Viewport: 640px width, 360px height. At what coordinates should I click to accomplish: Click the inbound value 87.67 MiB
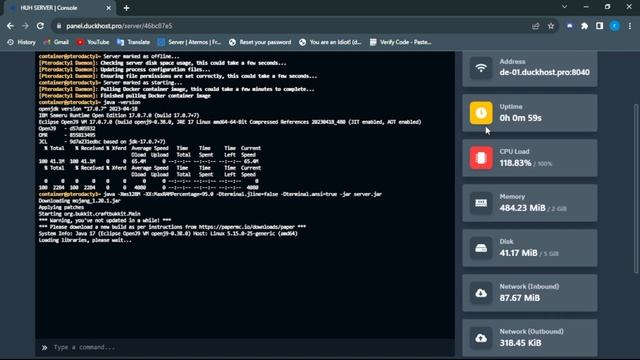520,298
